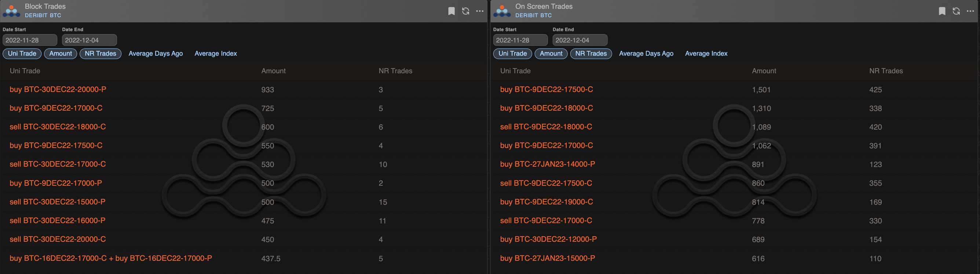Open the On Screen Trades more options menu
The height and width of the screenshot is (274, 980).
coord(970,11)
